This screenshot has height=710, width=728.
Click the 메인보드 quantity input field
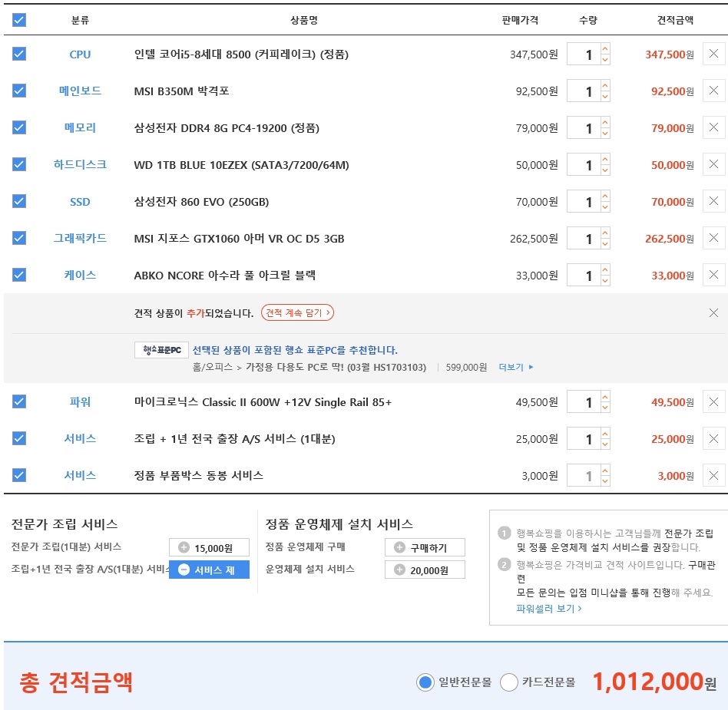(584, 91)
